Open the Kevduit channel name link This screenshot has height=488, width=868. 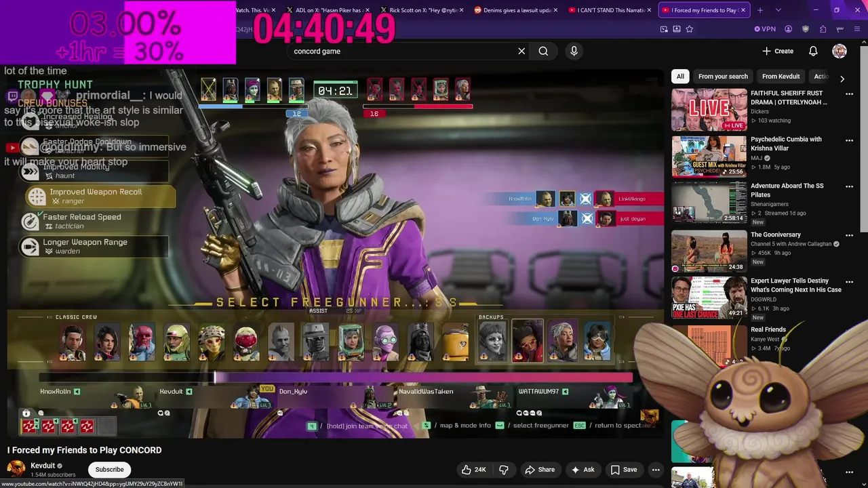[x=42, y=466]
